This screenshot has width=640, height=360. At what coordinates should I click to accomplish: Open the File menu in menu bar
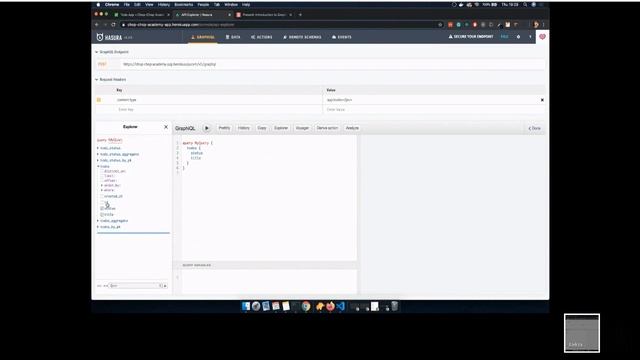point(127,4)
